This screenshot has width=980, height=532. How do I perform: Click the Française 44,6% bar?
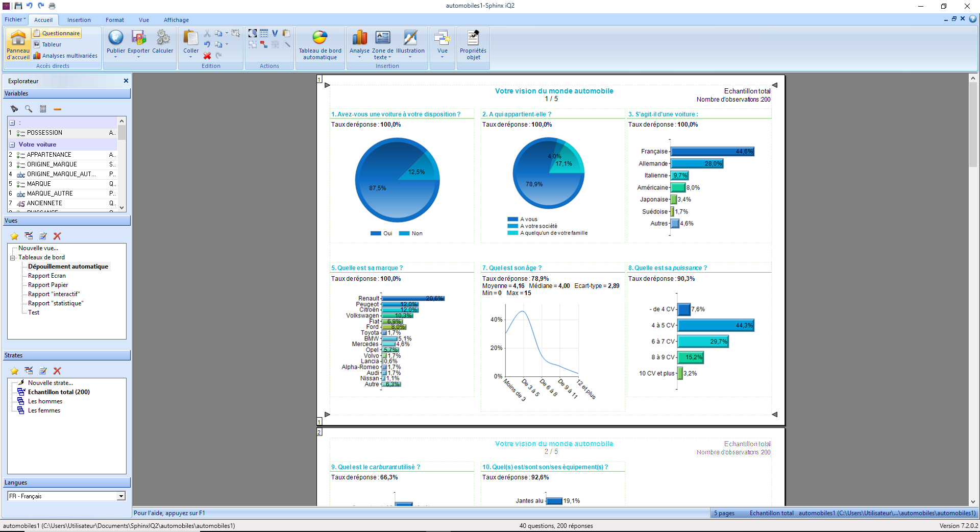pyautogui.click(x=713, y=152)
